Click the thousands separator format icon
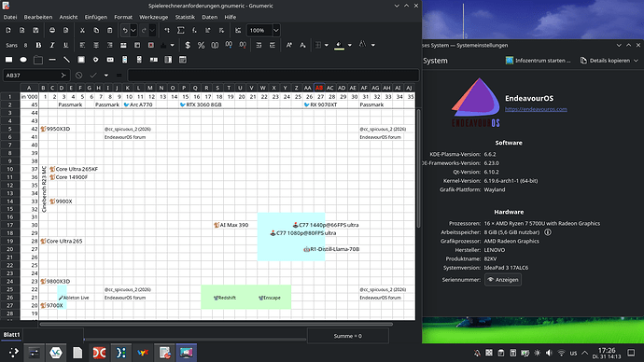This screenshot has width=644, height=362. pos(215,45)
